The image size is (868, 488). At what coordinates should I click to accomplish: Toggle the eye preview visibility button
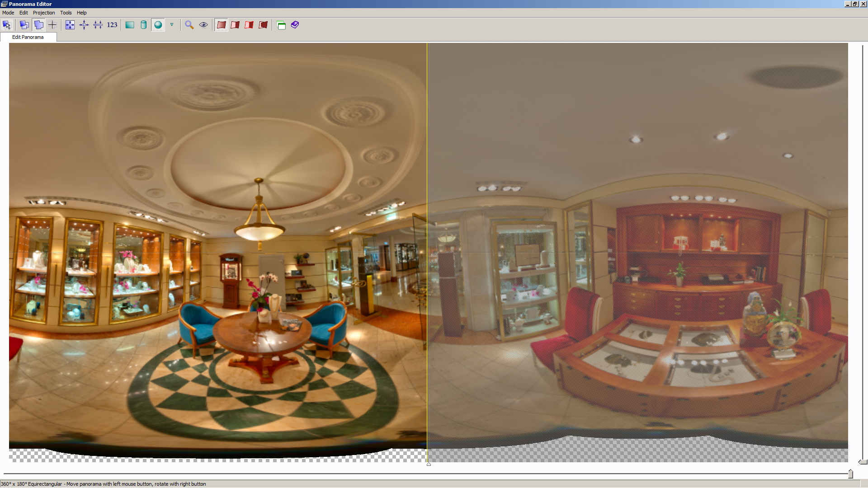click(x=203, y=25)
